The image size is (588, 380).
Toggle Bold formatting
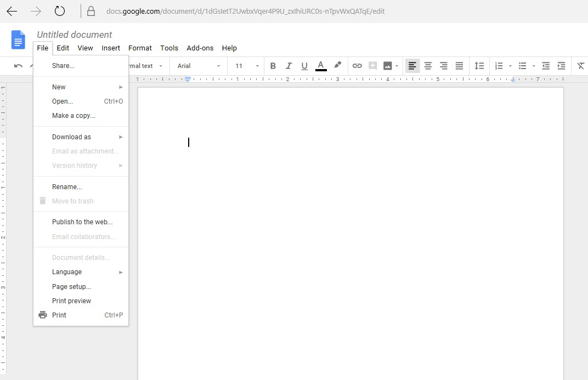tap(273, 66)
